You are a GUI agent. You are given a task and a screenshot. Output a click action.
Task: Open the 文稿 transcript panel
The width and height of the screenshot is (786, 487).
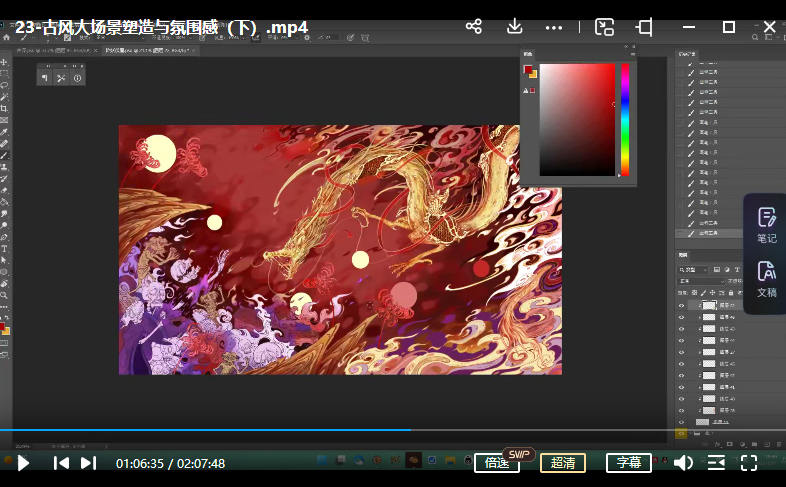[x=766, y=279]
